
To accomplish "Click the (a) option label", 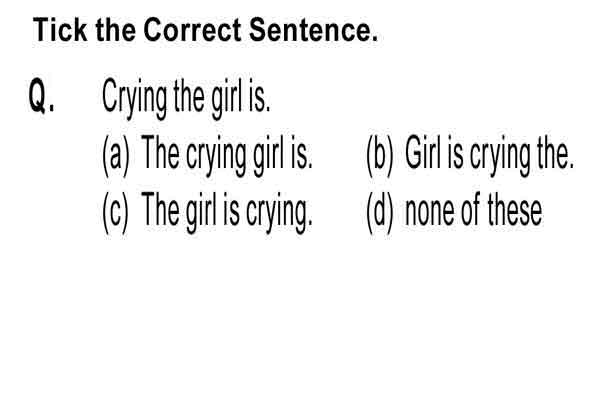I will coord(116,155).
